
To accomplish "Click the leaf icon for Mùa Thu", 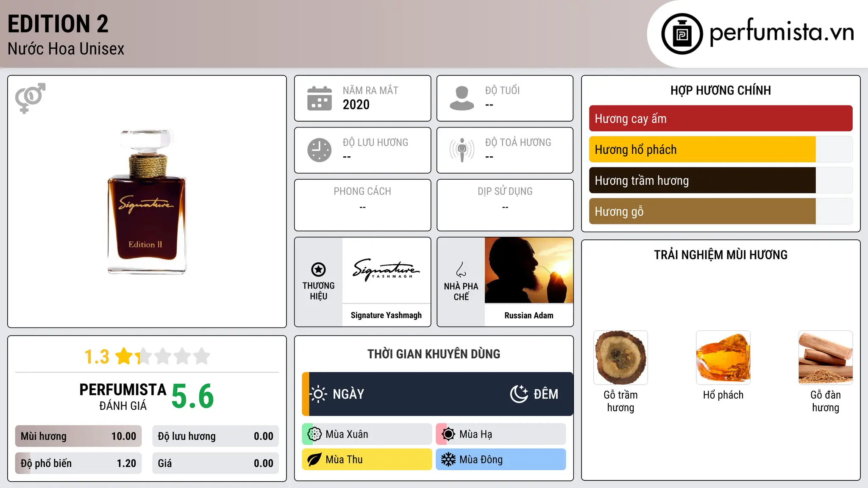I will [314, 460].
